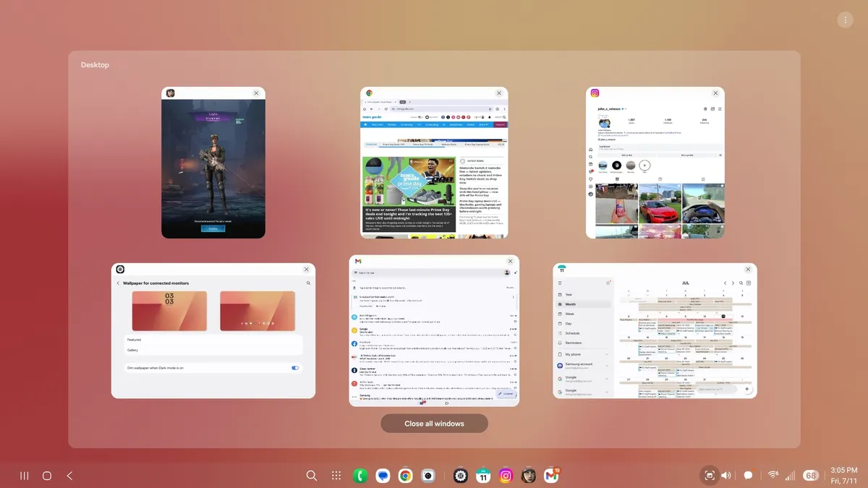Open Gmail from the taskbar icon
Image resolution: width=868 pixels, height=488 pixels.
pyautogui.click(x=551, y=476)
